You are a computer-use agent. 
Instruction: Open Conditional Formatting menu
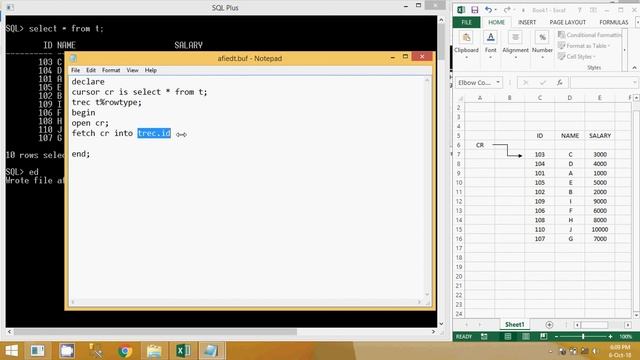click(589, 35)
